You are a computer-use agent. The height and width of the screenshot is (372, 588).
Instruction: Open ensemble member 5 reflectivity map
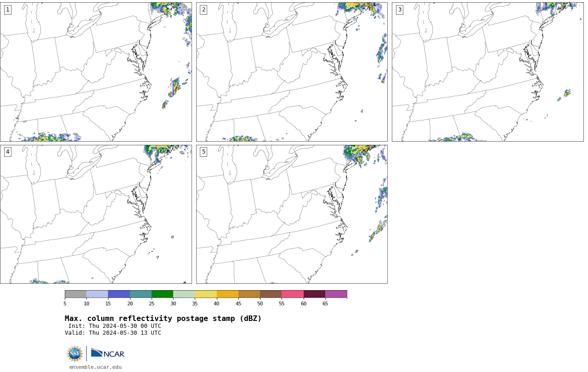(x=292, y=214)
